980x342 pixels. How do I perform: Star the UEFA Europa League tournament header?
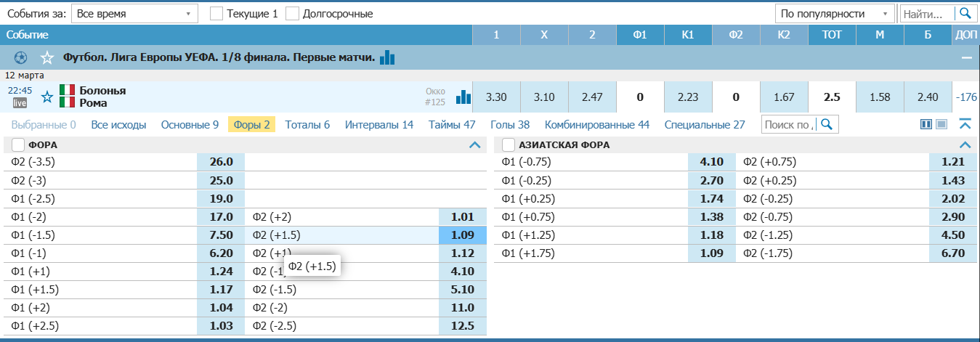point(47,57)
